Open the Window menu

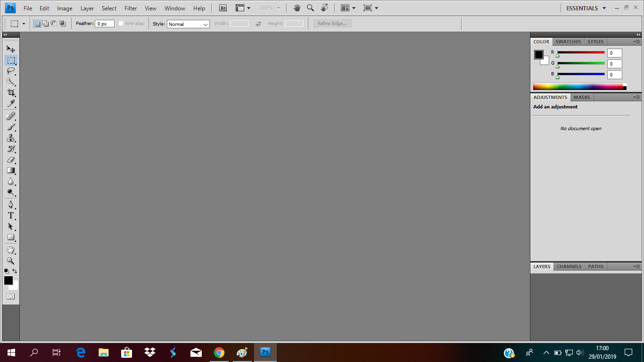tap(175, 8)
